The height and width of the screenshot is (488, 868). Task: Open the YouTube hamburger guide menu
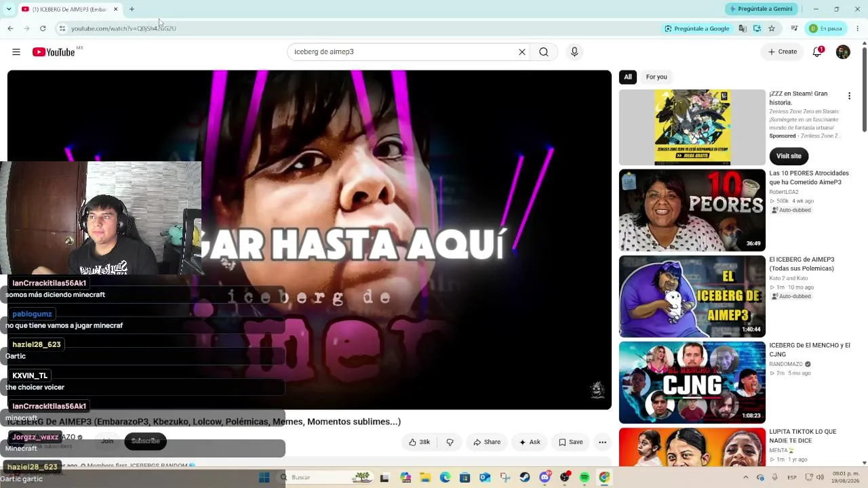point(16,52)
